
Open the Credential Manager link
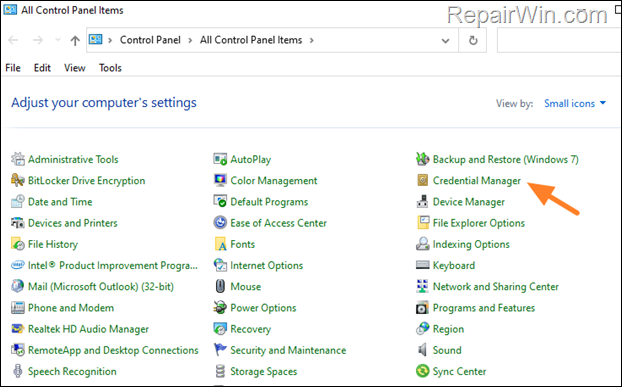tap(476, 181)
